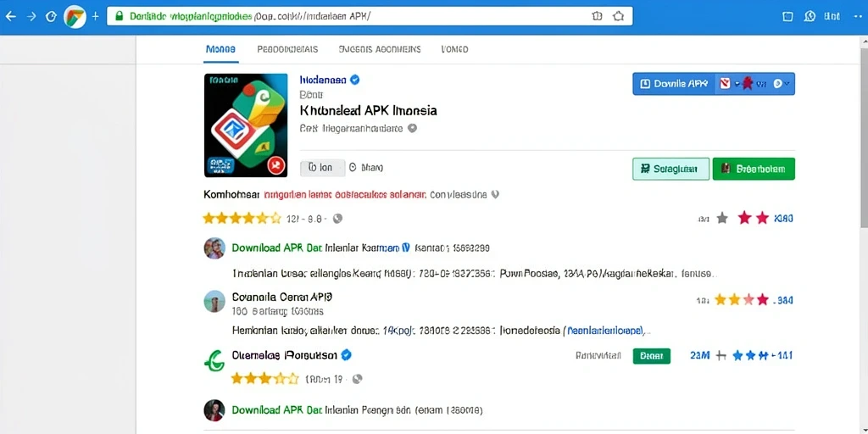This screenshot has height=434, width=868.
Task: Click the first reviewer avatar beside Download APK Dar
Action: pos(214,248)
